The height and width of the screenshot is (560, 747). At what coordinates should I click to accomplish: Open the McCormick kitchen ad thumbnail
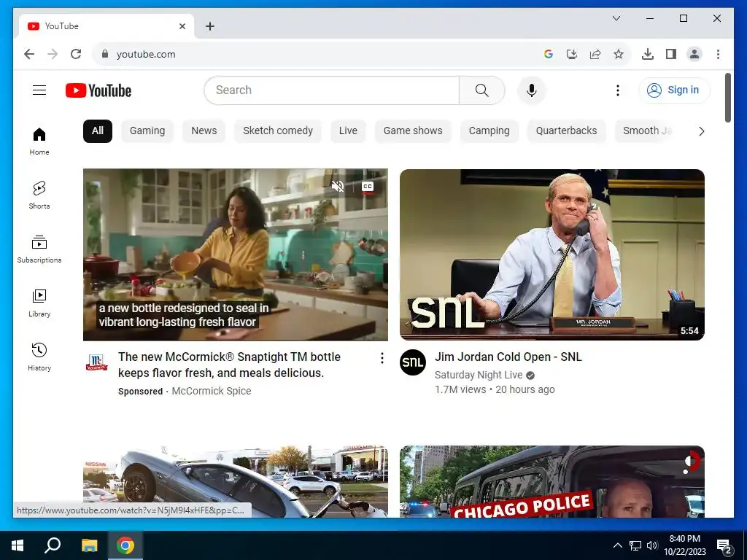point(236,254)
